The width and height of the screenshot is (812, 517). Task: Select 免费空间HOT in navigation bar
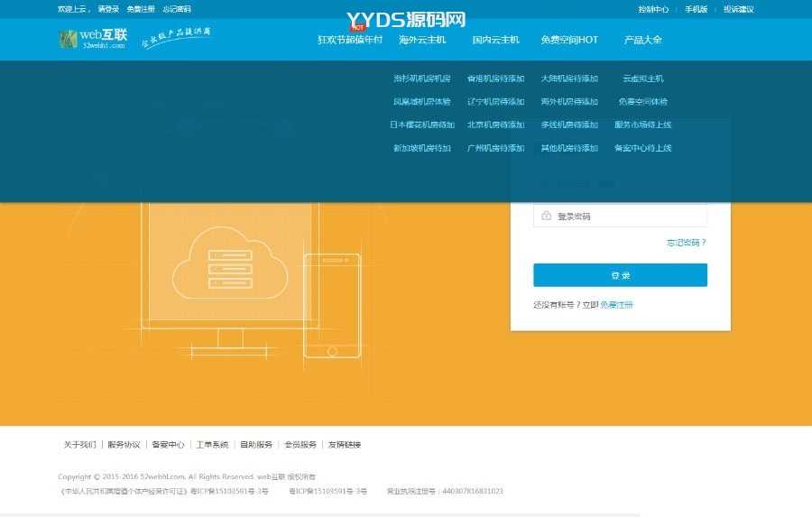(569, 40)
